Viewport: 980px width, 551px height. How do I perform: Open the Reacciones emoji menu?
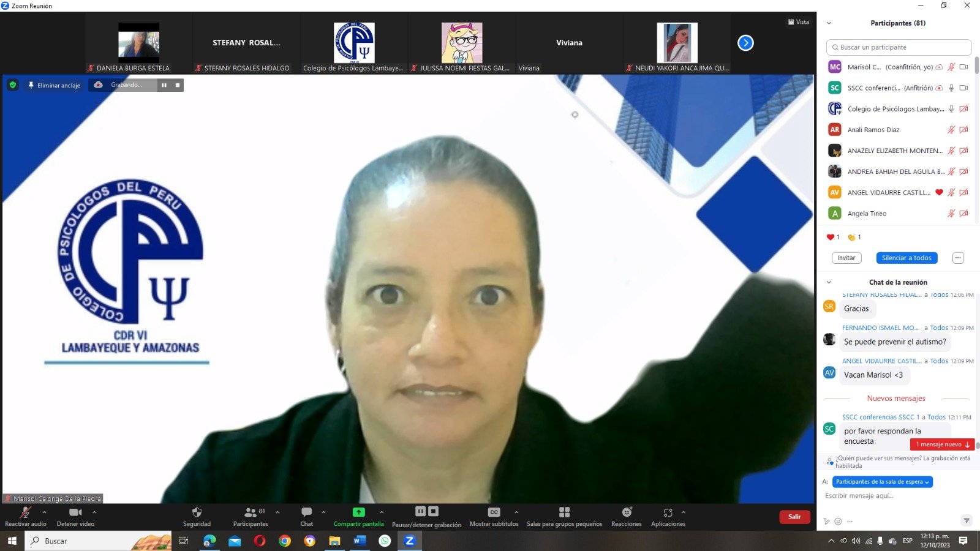point(626,512)
